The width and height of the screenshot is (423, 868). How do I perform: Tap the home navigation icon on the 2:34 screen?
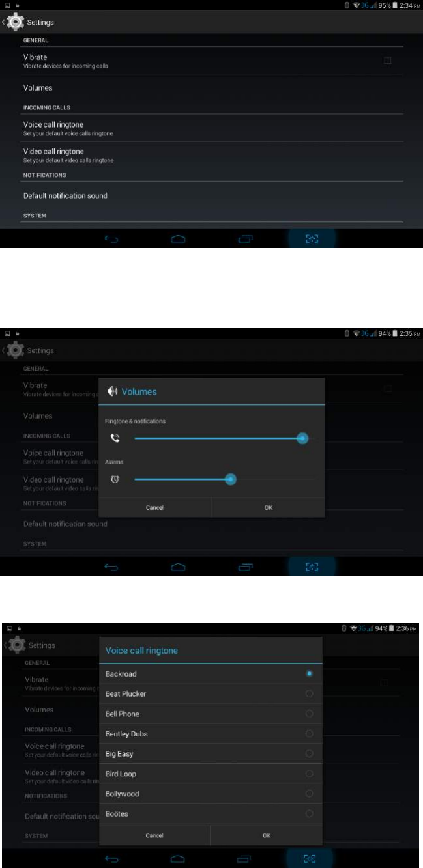tap(178, 239)
